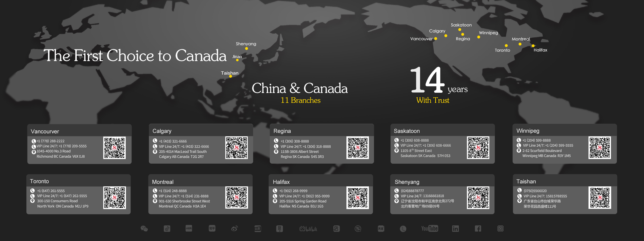644x241 pixels.
Task: Open the Zhihu icon in footer
Action: click(x=212, y=228)
